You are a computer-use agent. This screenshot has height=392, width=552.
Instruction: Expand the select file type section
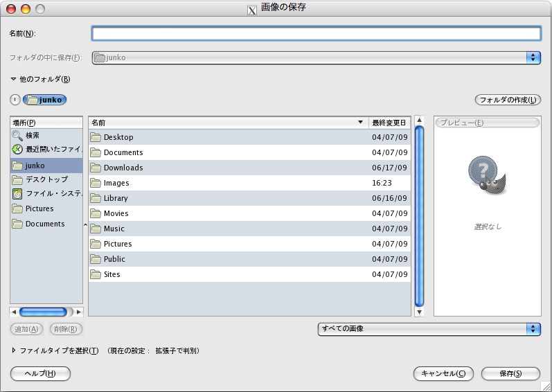click(x=13, y=350)
